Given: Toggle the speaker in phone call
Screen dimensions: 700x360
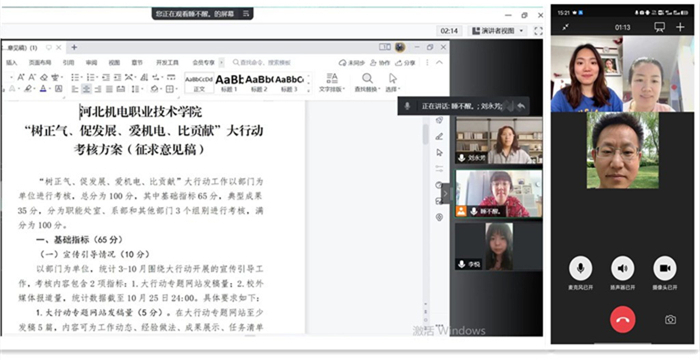Looking at the screenshot, I should click(622, 268).
